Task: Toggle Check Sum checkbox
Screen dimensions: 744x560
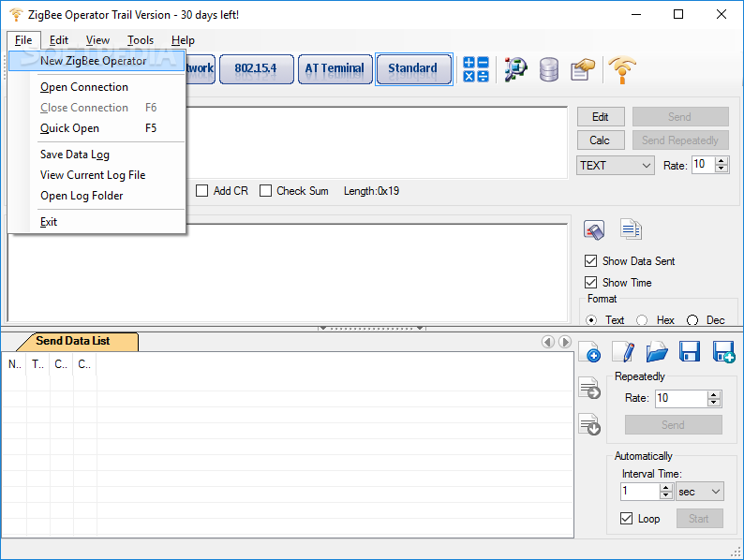Action: point(266,191)
